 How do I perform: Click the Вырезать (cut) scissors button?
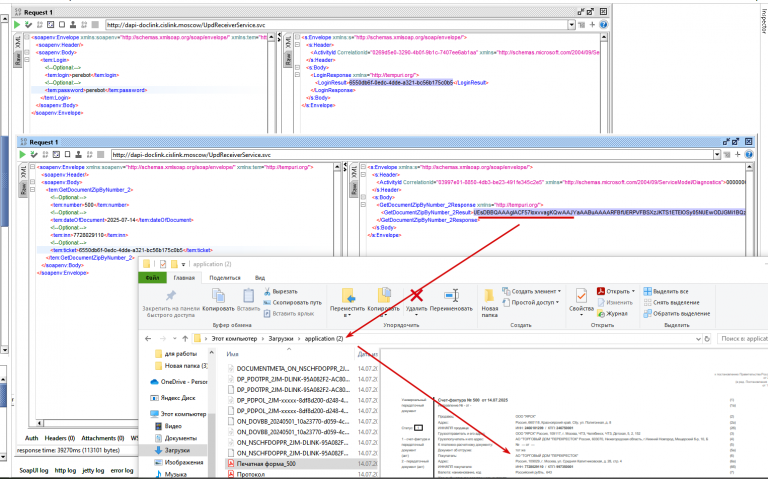pyautogui.click(x=281, y=291)
